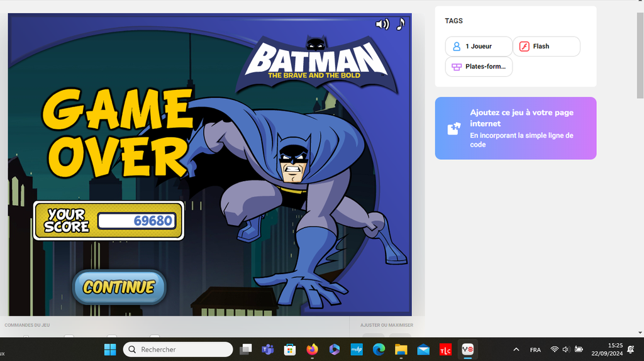Open the FRA language input switcher
The height and width of the screenshot is (361, 644).
535,350
